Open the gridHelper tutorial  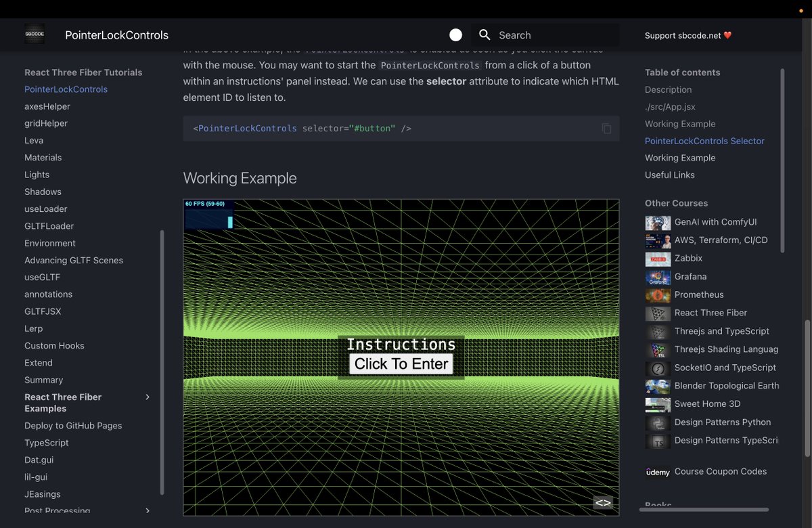46,123
